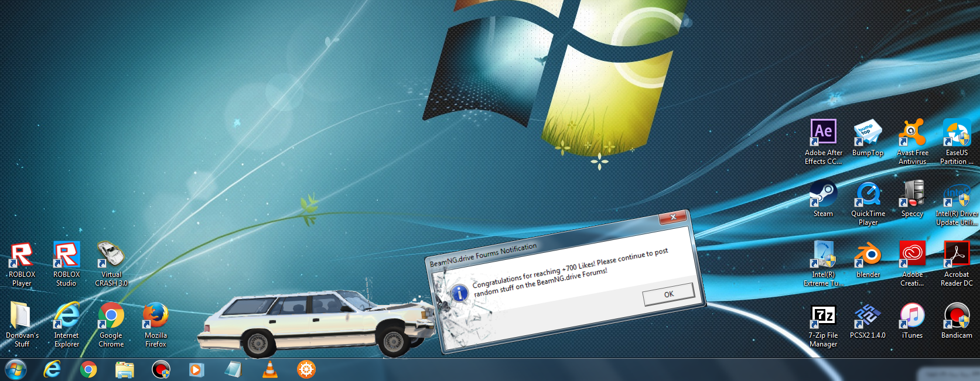Close the BeamNG.drive Forums Notification dialog
This screenshot has height=381, width=980.
(673, 217)
